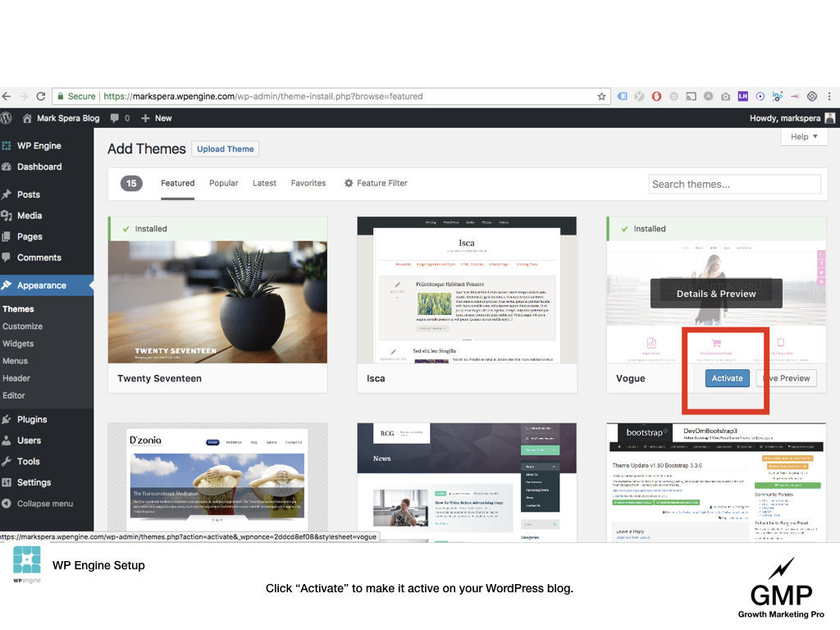Viewport: 840px width, 630px height.
Task: Open the comments bubble in admin bar
Action: click(x=115, y=118)
